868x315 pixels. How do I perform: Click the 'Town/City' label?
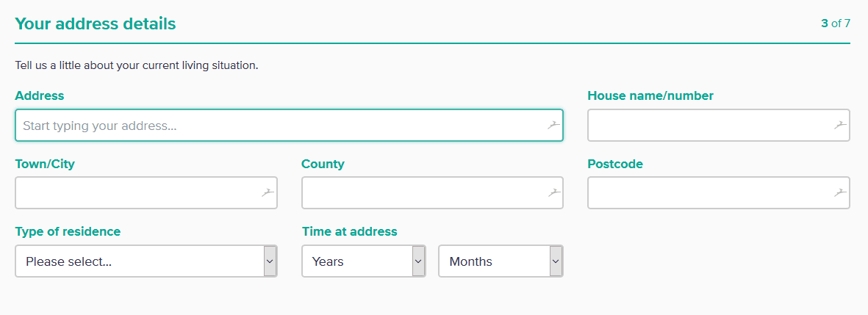(x=45, y=164)
